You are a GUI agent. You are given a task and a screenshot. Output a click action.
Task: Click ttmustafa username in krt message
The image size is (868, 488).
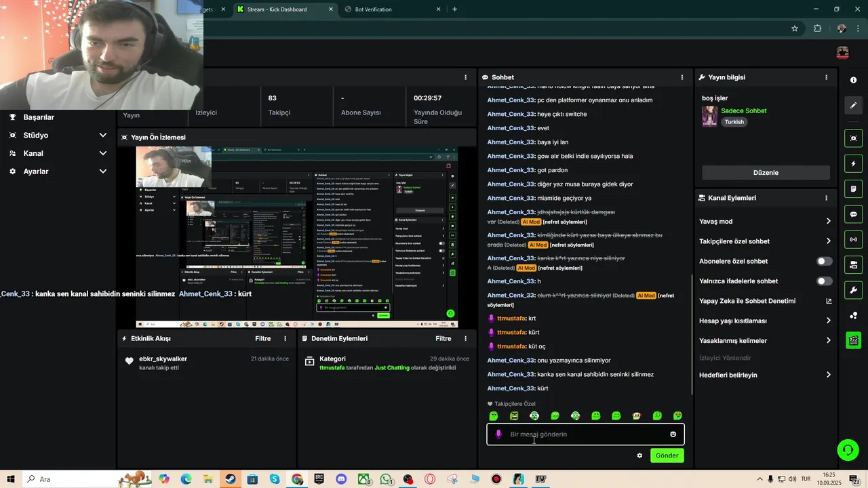(x=511, y=319)
